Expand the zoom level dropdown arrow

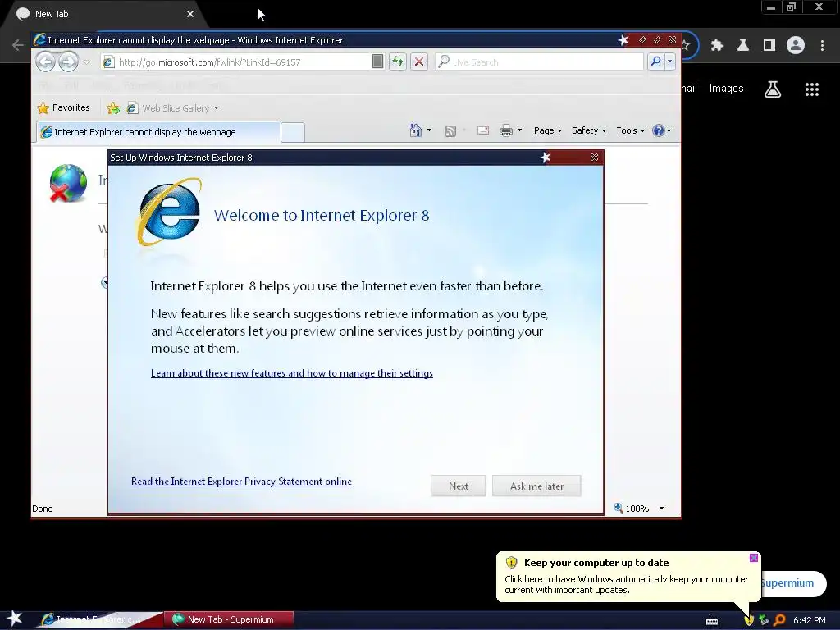[662, 509]
